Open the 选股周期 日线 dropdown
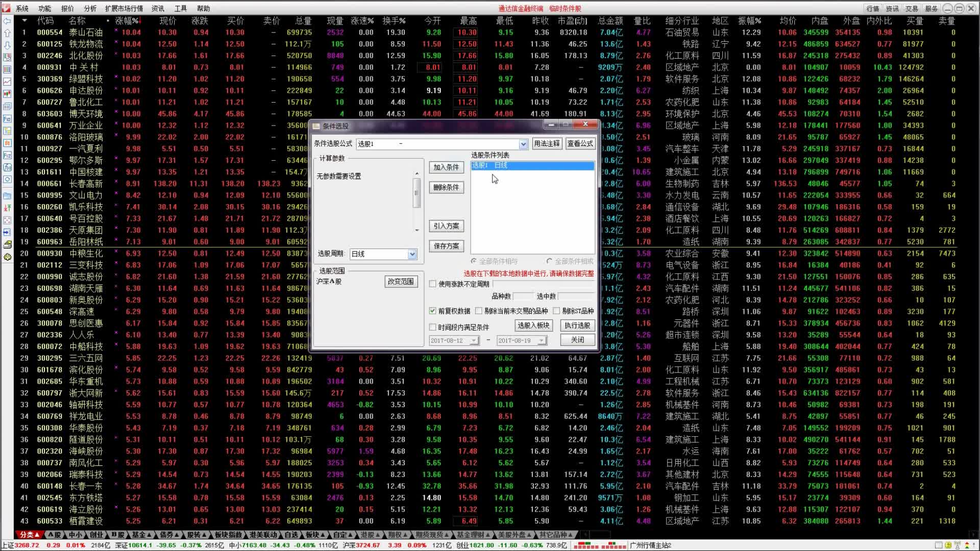Screen dimensions: 980x551 click(x=412, y=254)
